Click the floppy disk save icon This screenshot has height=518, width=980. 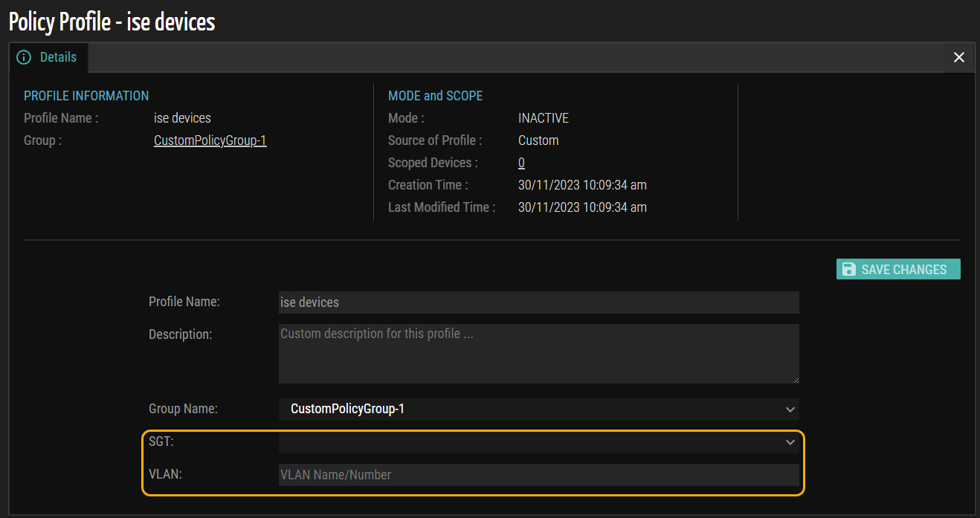click(848, 269)
